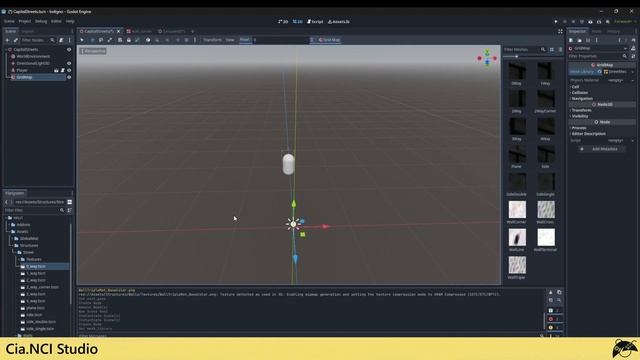Toggle standard messages filter in output
This screenshot has height=360, width=640.
(555, 310)
